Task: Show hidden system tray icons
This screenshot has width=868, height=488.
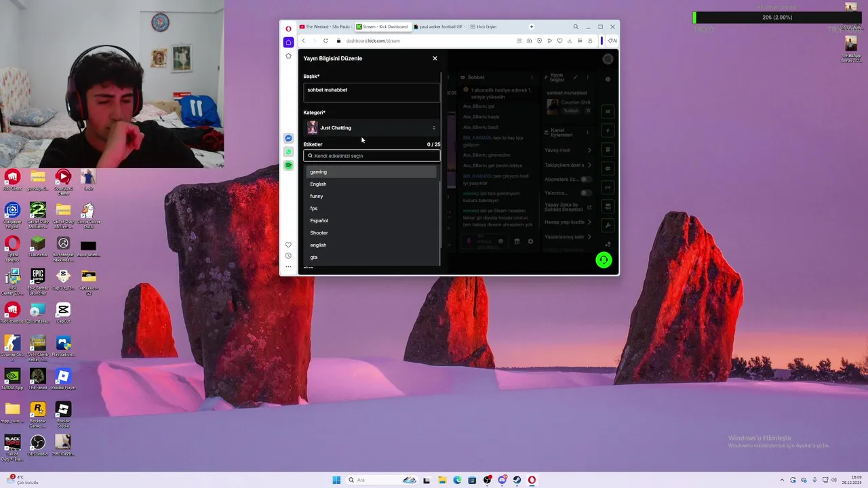Action: 782,480
